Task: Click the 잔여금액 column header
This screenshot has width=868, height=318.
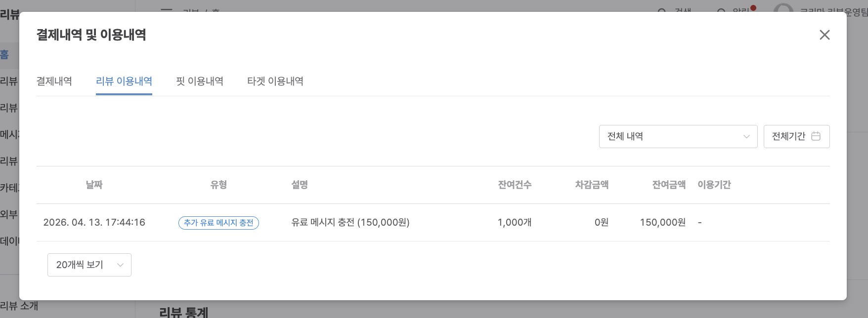Action: tap(669, 185)
